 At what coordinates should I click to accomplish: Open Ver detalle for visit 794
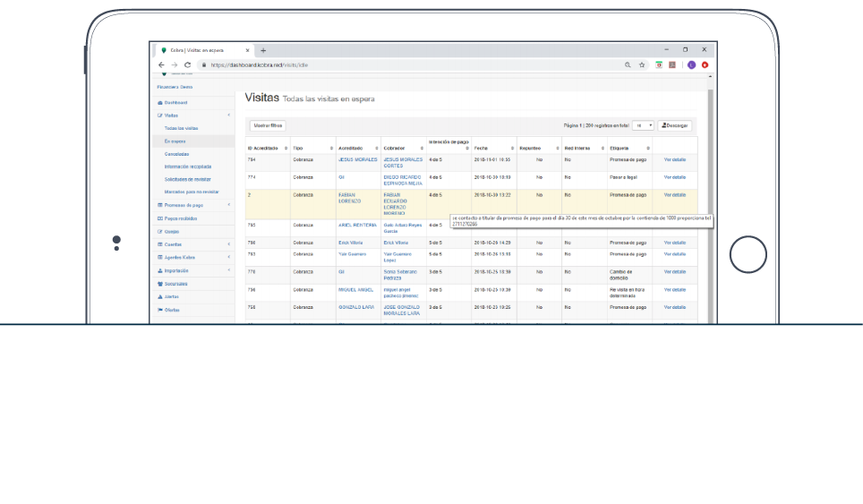coord(674,159)
